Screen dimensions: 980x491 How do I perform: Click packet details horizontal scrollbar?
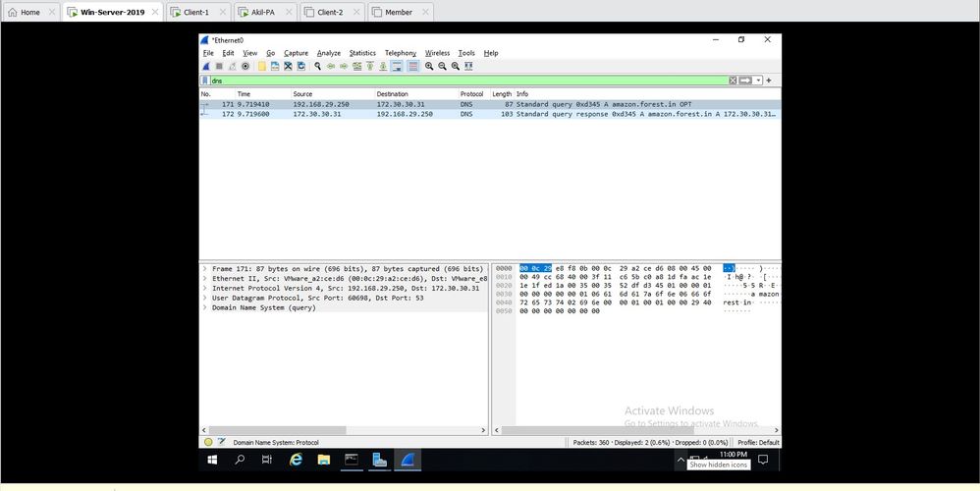click(x=278, y=430)
